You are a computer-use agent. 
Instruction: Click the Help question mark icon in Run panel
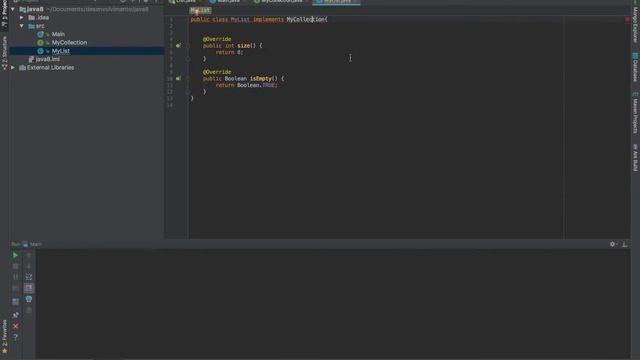pyautogui.click(x=15, y=338)
